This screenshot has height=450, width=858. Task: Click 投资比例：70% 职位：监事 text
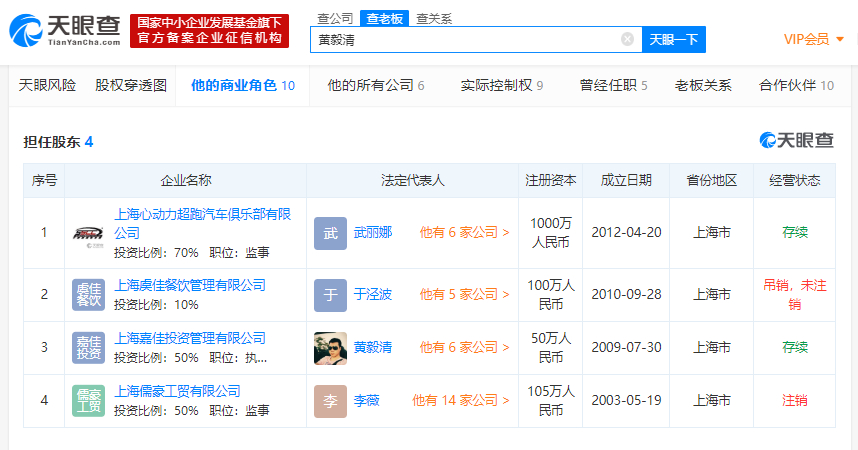coord(192,253)
